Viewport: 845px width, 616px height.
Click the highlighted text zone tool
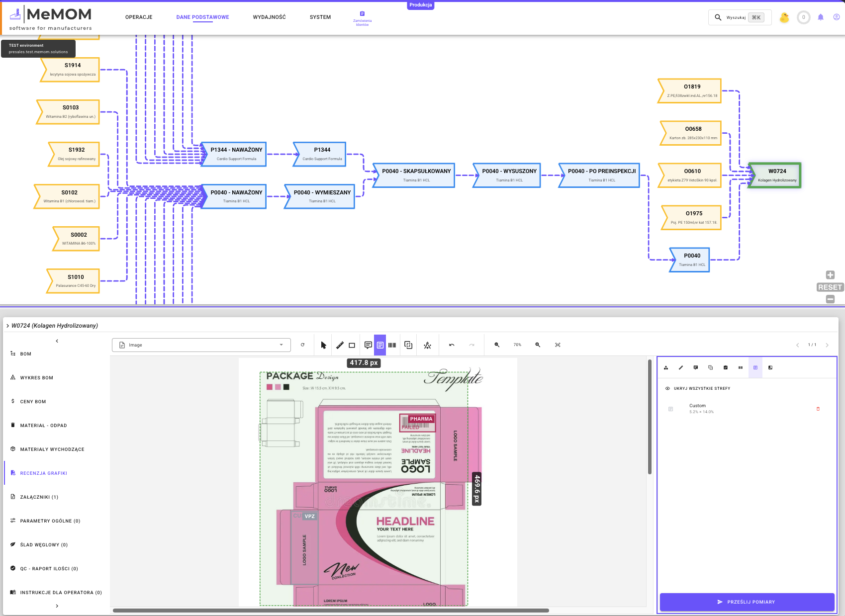pyautogui.click(x=380, y=345)
